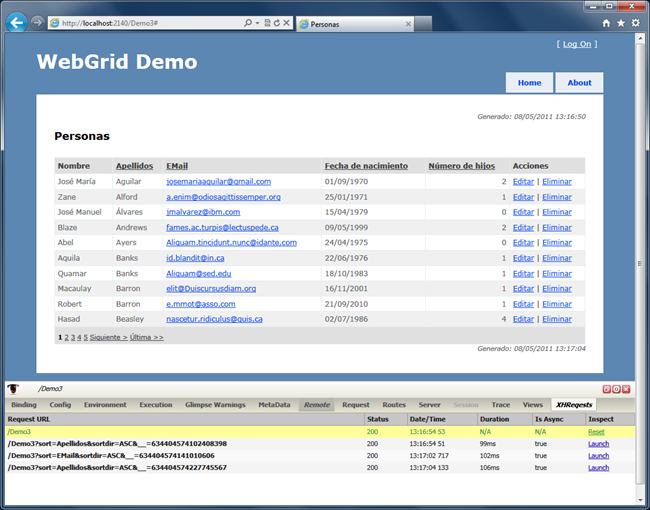Select the About navigation menu item
The image size is (650, 510).
click(579, 83)
